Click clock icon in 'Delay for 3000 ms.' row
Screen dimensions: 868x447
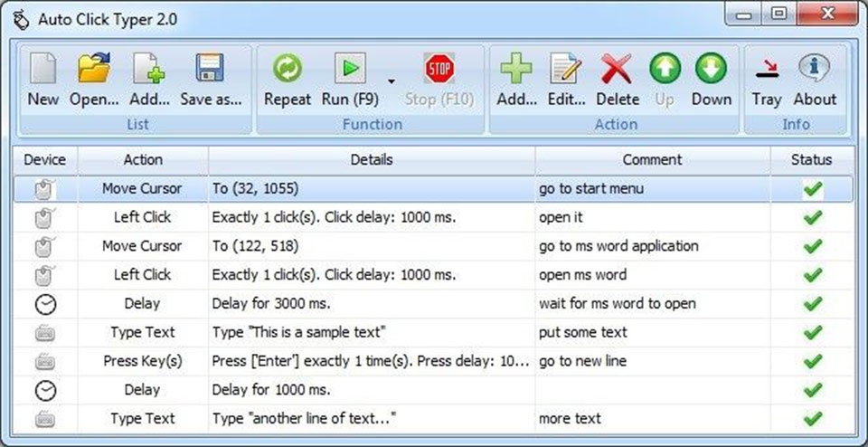coord(45,304)
